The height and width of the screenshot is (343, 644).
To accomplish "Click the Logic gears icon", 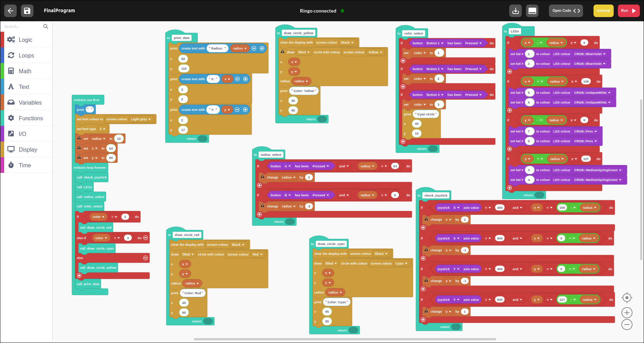I will pyautogui.click(x=11, y=39).
